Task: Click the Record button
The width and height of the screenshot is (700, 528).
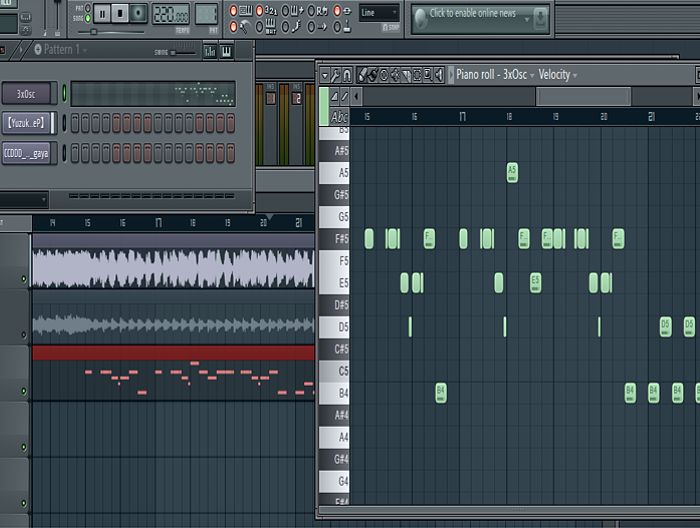Action: click(x=138, y=13)
